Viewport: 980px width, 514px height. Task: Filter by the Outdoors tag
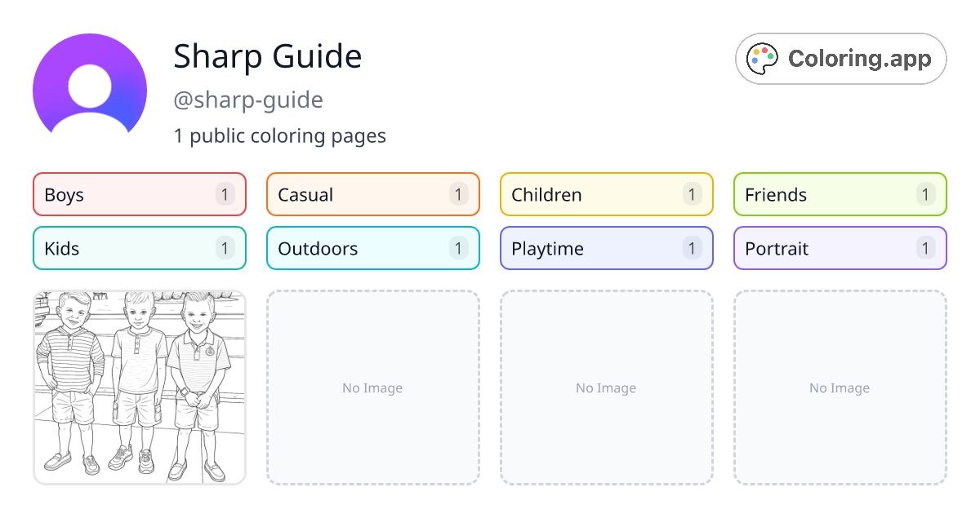tap(372, 248)
